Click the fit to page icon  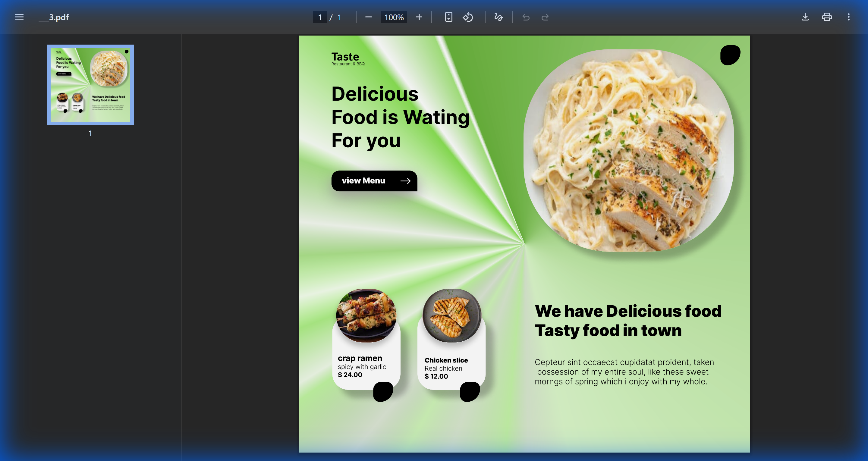coord(448,17)
